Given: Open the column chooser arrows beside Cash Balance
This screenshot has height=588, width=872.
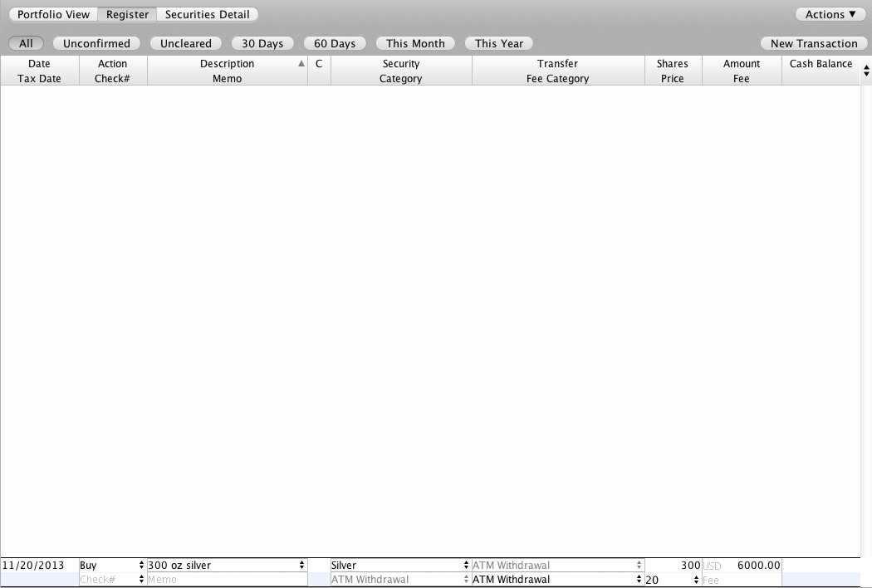Looking at the screenshot, I should [866, 71].
